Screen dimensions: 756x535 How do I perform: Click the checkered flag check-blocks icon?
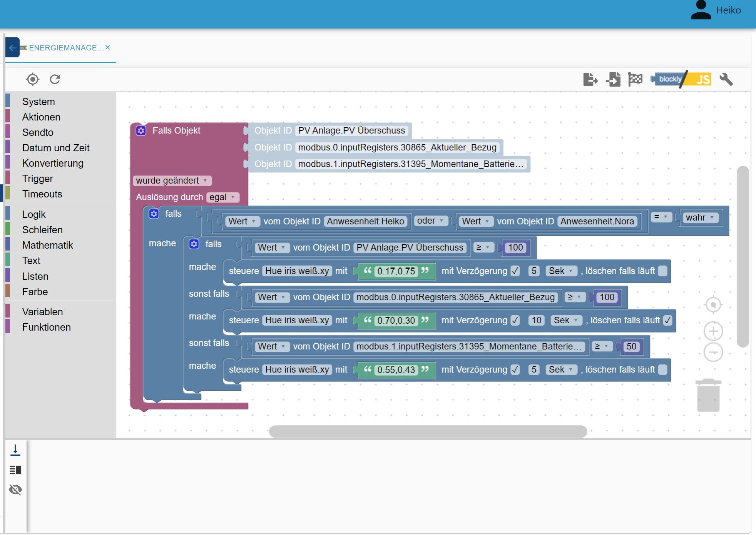click(635, 79)
